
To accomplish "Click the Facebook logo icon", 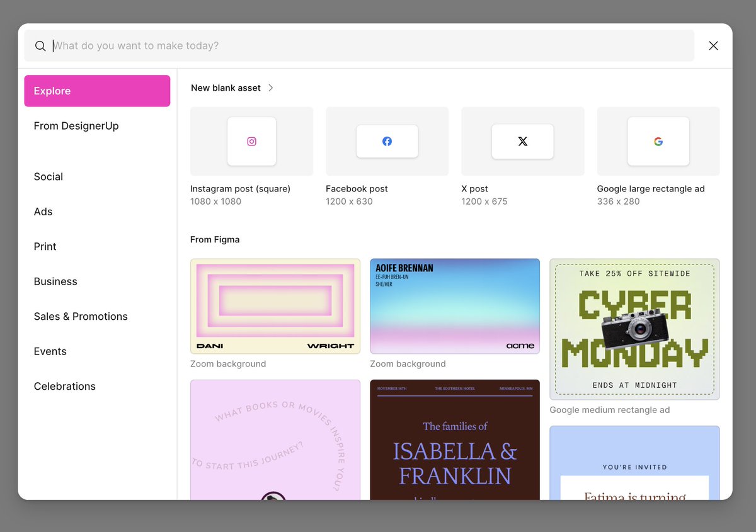I will (x=387, y=142).
